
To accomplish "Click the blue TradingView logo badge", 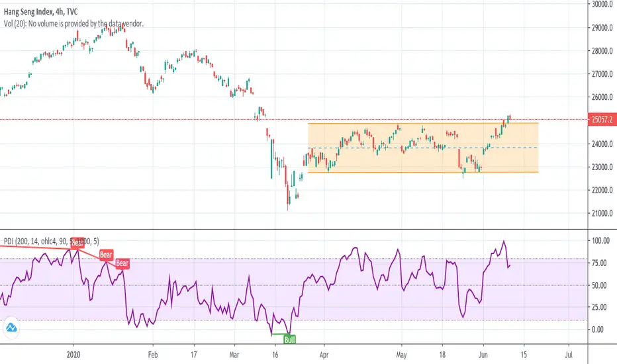I will click(x=11, y=328).
